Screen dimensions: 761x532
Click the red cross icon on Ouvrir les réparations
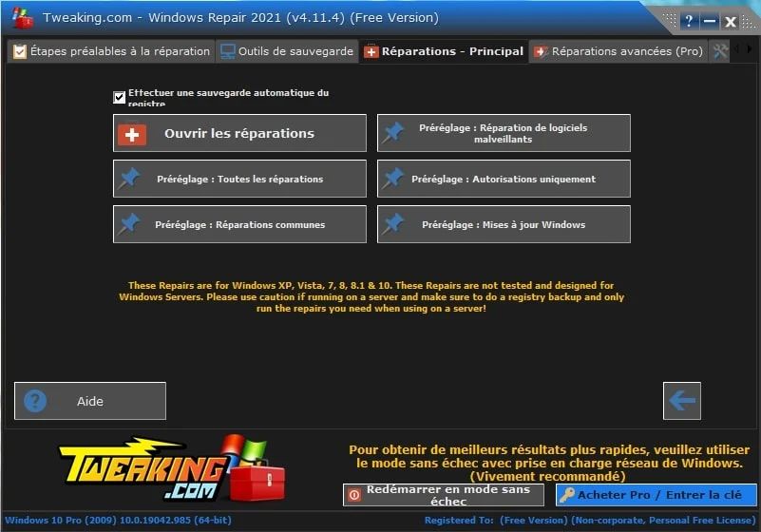[x=132, y=134]
